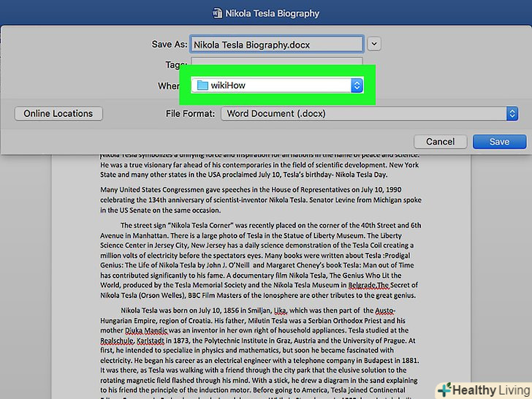Click the underlined word Realschule in document
This screenshot has width=532, height=399.
117,341
